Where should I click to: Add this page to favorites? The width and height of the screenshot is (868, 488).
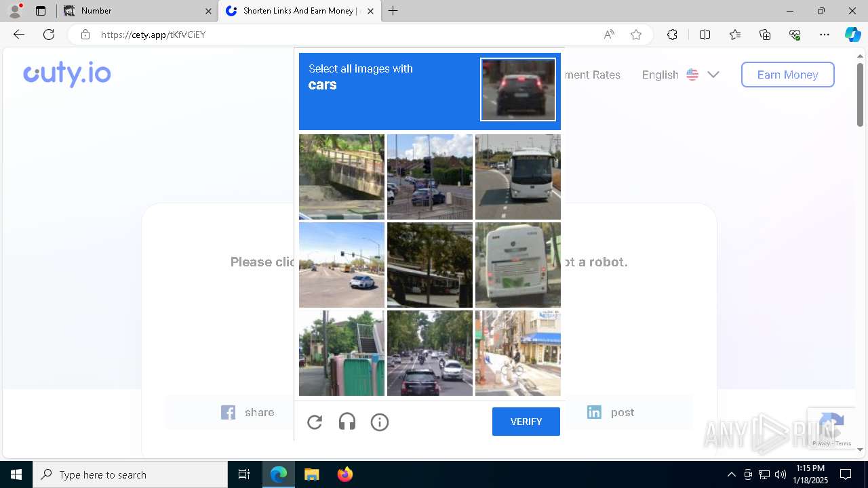coord(636,35)
